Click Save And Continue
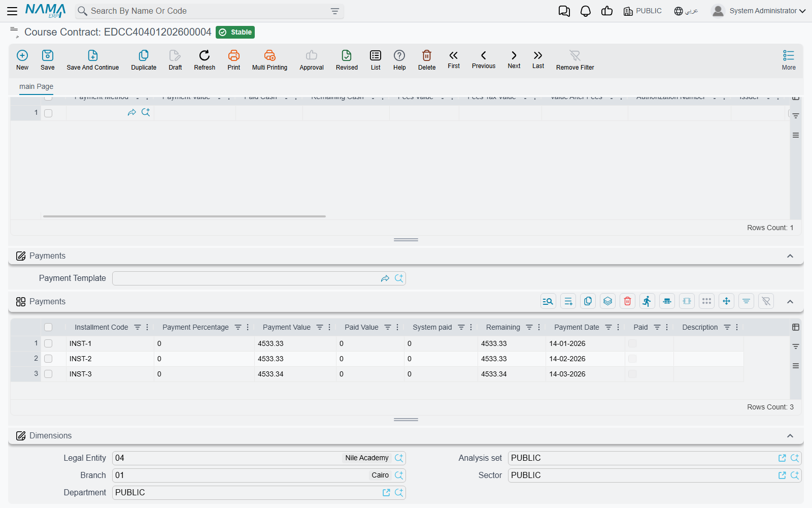812x508 pixels. click(x=93, y=60)
